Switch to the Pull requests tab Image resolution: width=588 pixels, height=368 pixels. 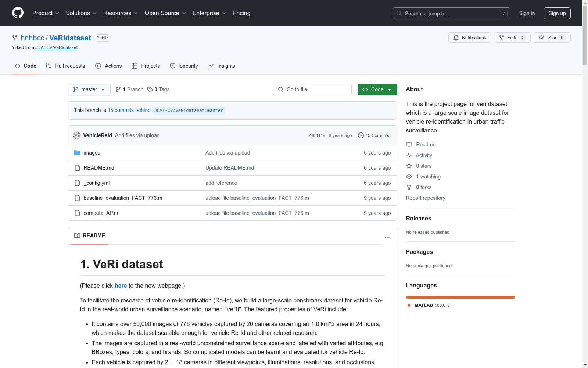pyautogui.click(x=65, y=66)
